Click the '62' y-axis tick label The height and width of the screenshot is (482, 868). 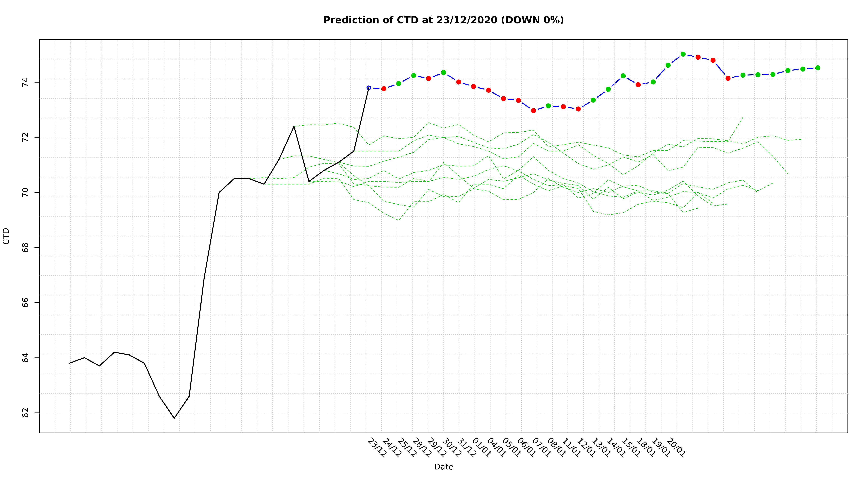[x=26, y=413]
